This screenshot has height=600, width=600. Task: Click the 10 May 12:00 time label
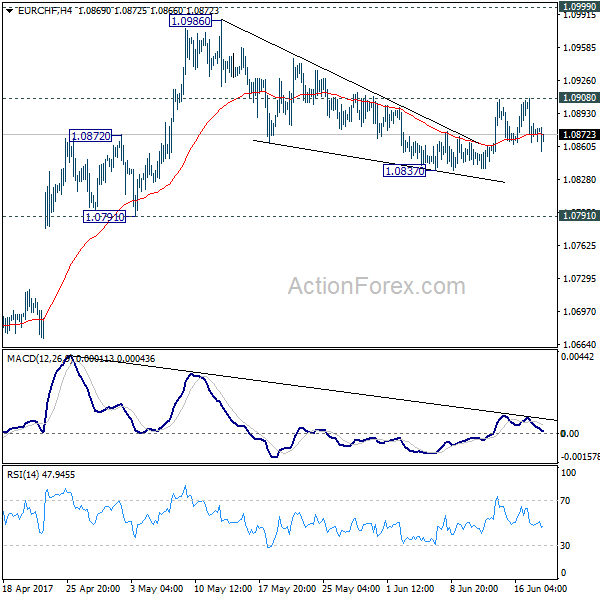pos(223,588)
